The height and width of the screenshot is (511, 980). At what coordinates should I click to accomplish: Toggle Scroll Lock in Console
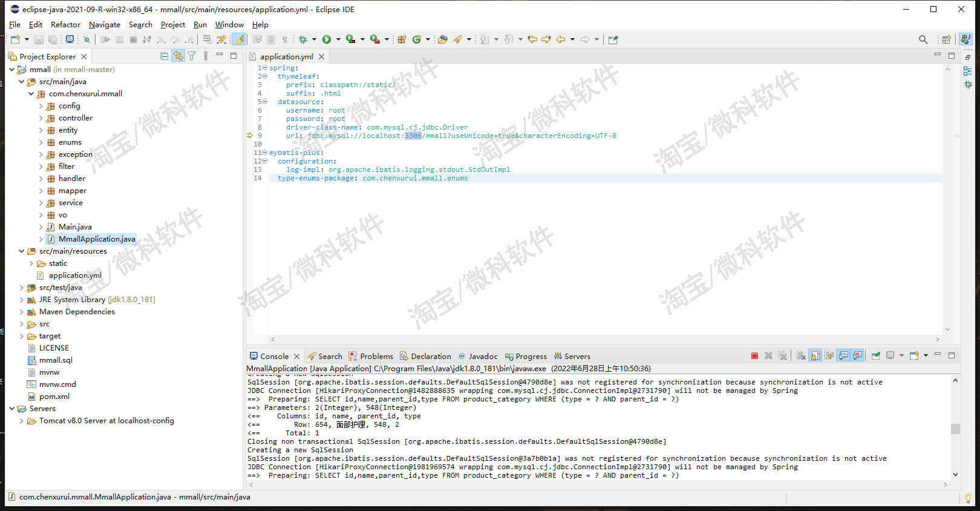pos(815,356)
